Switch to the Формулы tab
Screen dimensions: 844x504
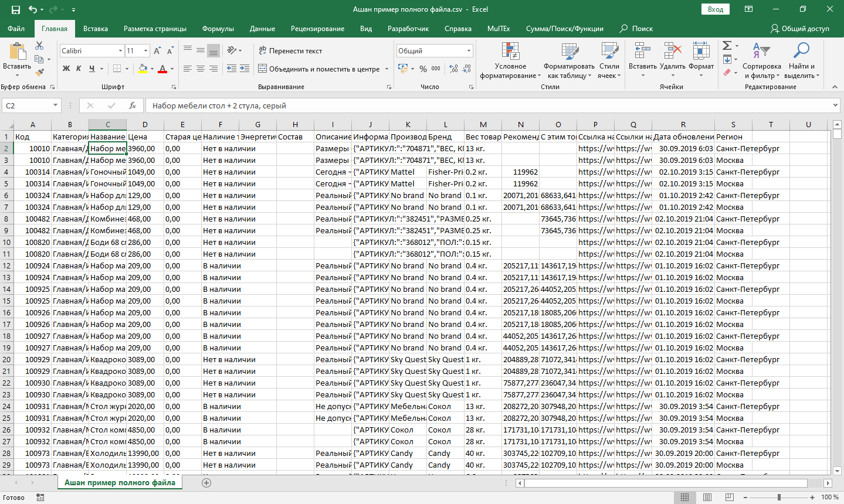pos(218,29)
